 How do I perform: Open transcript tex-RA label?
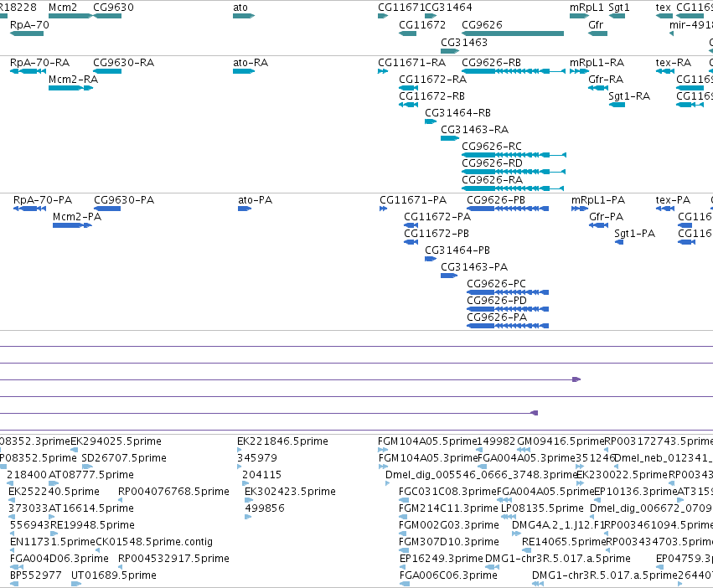coord(674,62)
